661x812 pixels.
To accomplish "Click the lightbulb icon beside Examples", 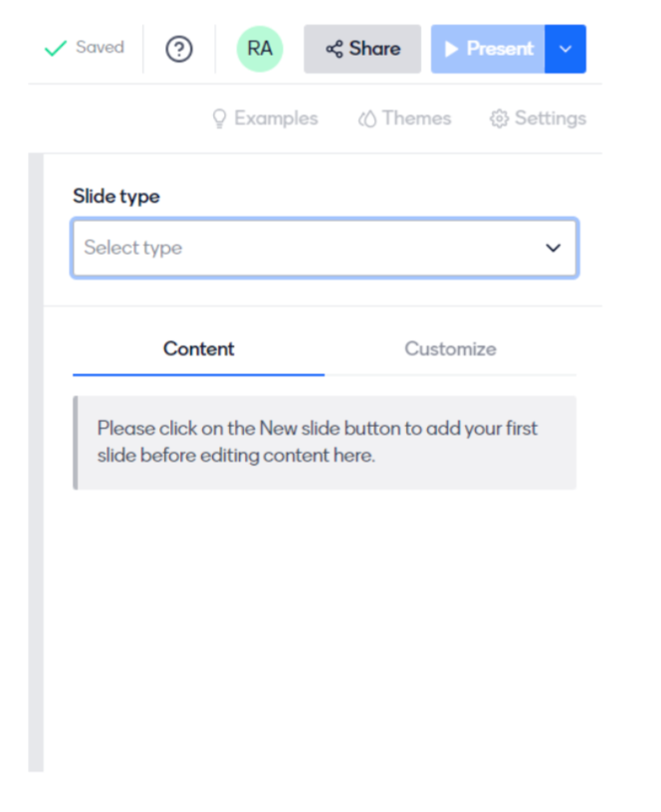I will point(220,118).
